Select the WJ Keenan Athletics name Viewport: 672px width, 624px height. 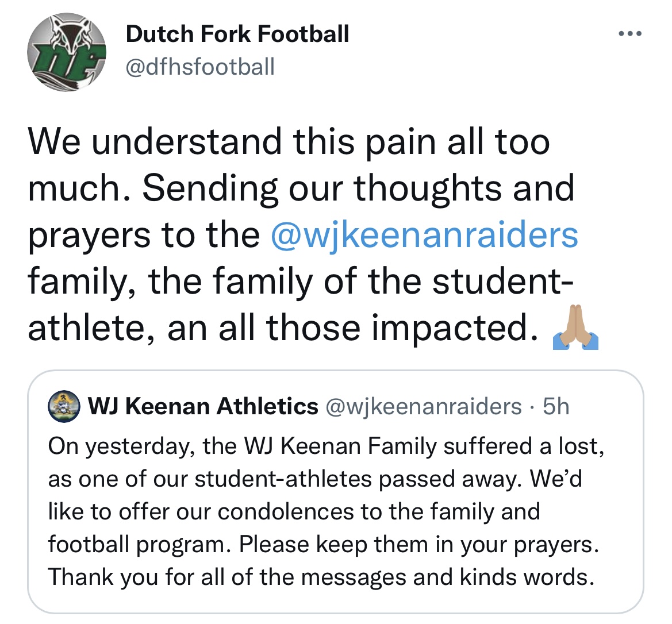coord(203,407)
